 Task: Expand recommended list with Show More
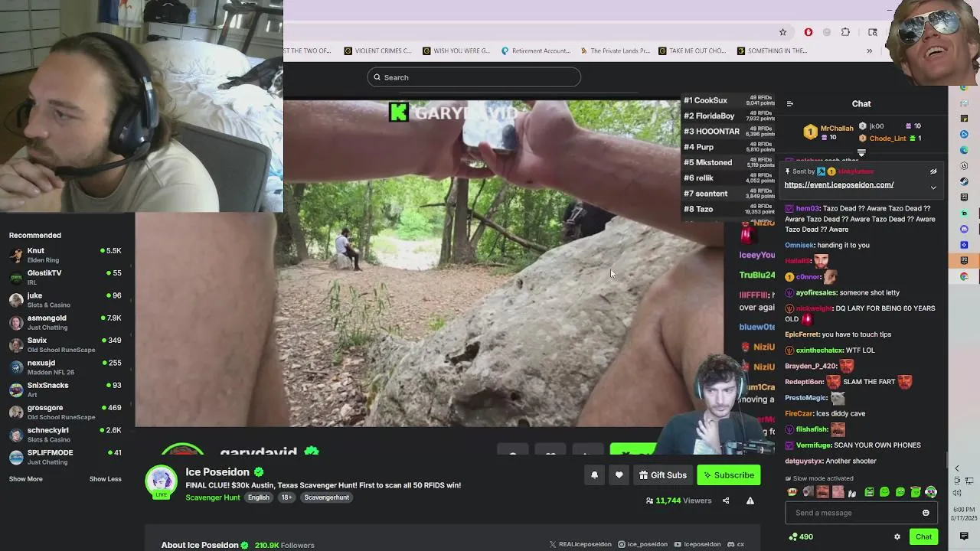26,479
